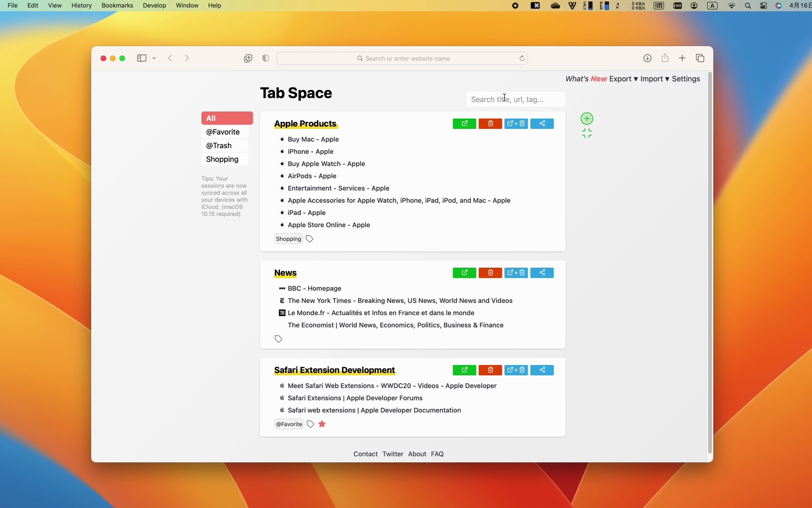Select the @Trash filter
The image size is (812, 508).
(x=225, y=146)
